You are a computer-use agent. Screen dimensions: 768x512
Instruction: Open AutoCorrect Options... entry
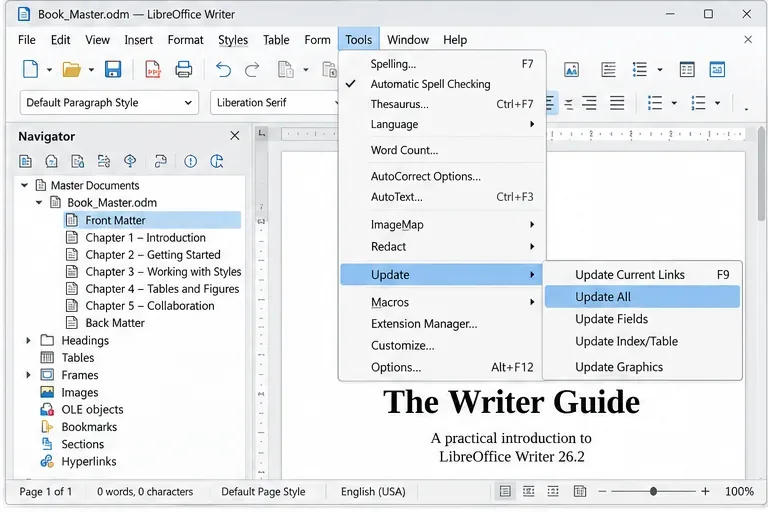442,176
